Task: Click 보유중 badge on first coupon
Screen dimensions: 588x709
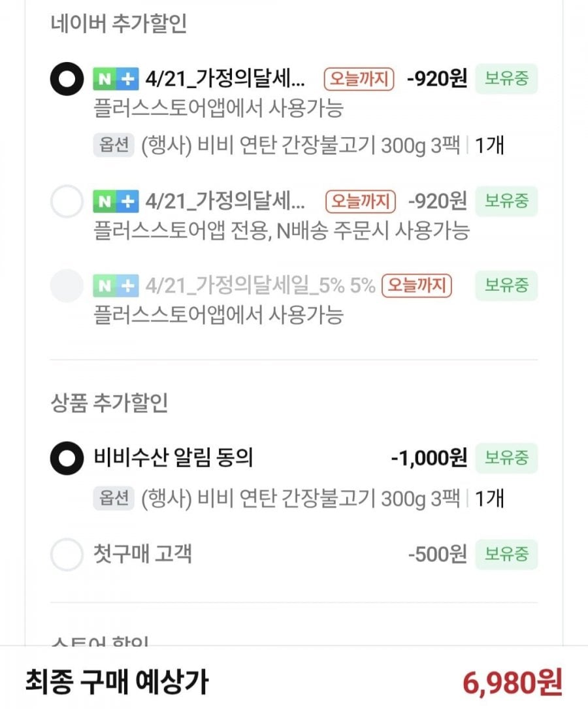Action: (x=506, y=80)
